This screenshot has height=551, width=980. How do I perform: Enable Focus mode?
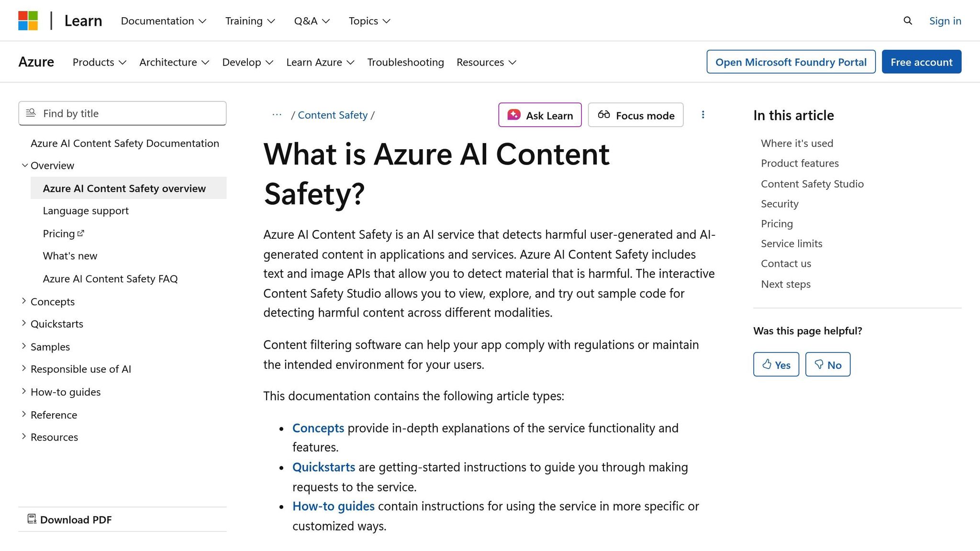635,115
